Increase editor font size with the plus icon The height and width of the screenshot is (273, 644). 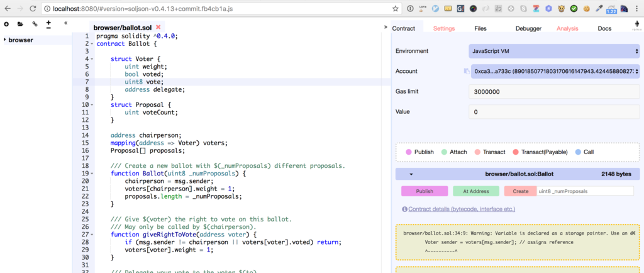(x=48, y=22)
